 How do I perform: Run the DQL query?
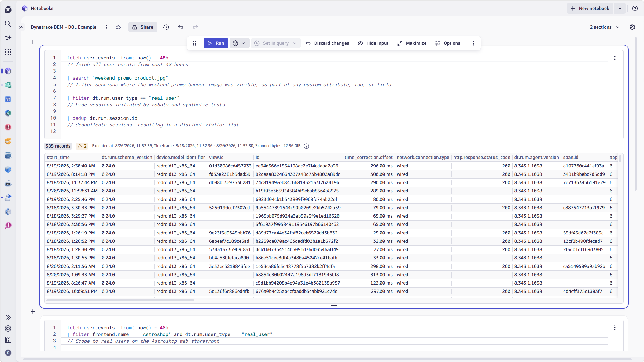[x=216, y=43]
